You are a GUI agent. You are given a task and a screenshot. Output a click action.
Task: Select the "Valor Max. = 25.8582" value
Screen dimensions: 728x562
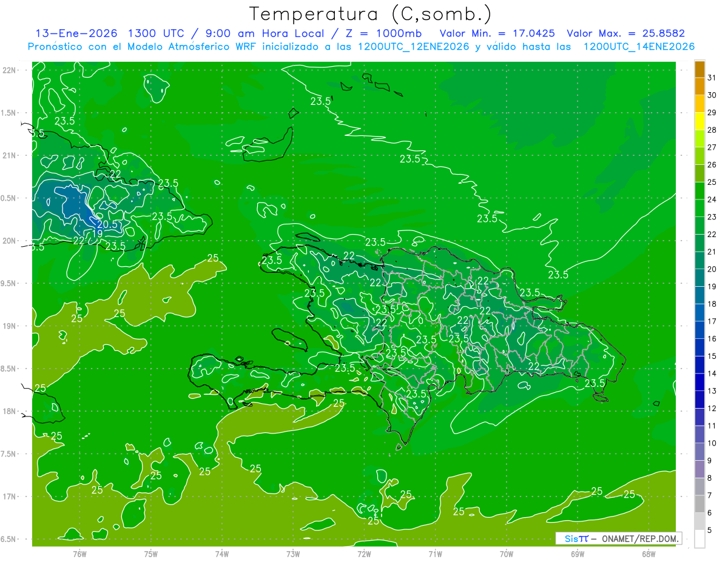point(625,33)
